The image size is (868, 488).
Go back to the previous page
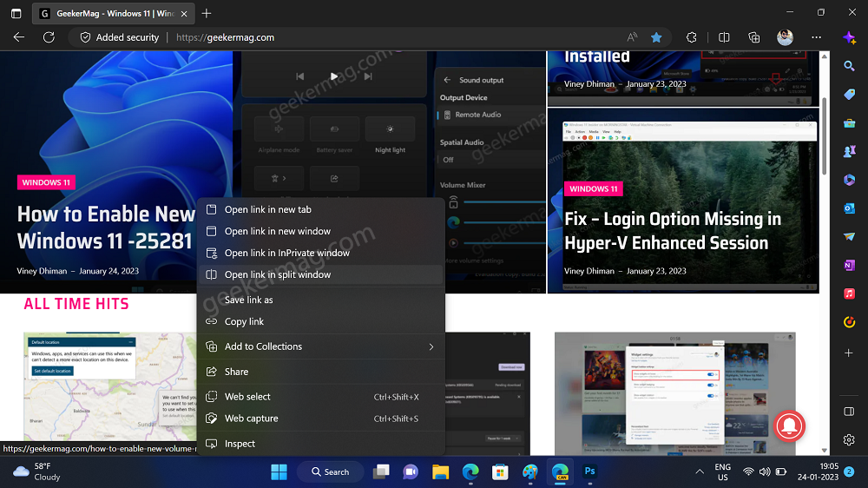coord(19,37)
